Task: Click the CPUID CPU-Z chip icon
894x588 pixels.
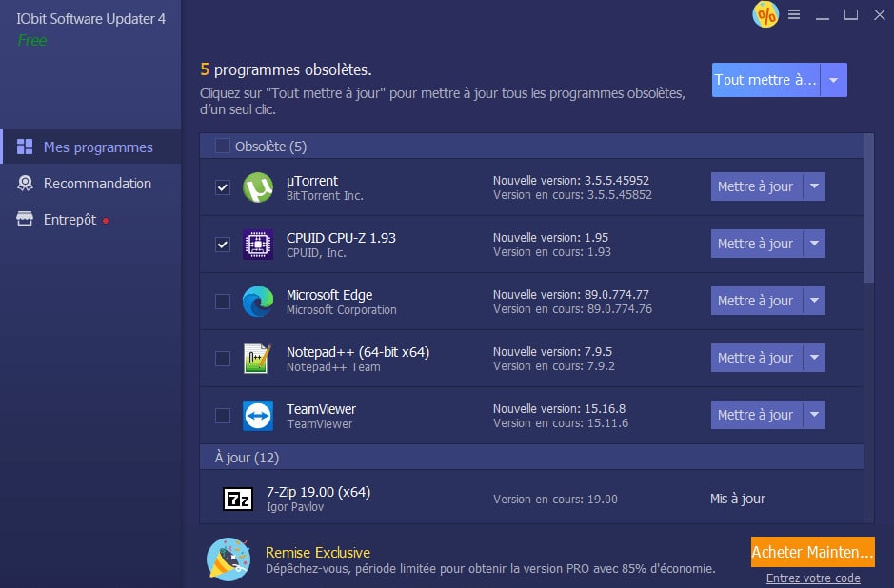Action: tap(258, 245)
